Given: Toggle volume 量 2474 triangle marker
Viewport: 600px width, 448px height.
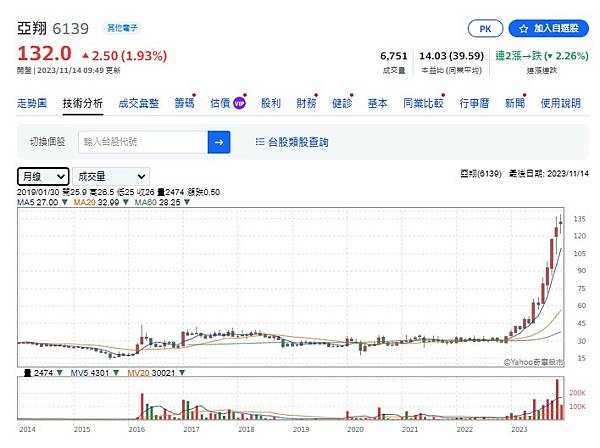Looking at the screenshot, I should pyautogui.click(x=60, y=373).
